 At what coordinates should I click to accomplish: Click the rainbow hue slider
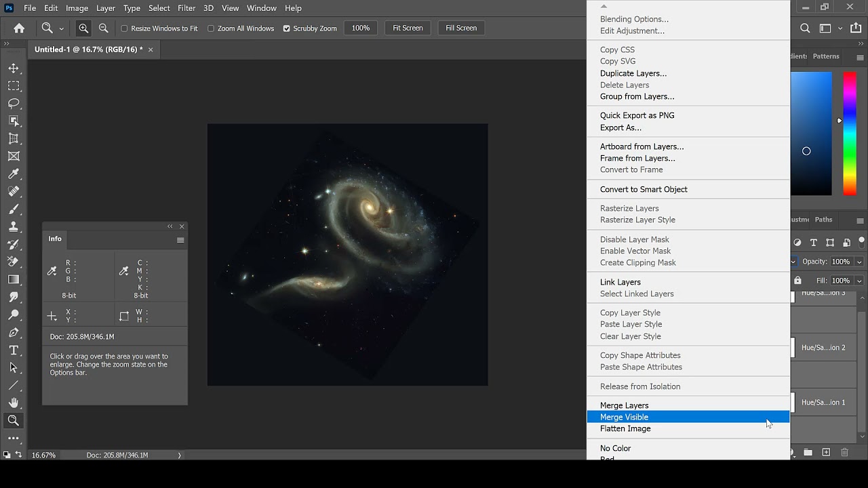click(x=850, y=134)
